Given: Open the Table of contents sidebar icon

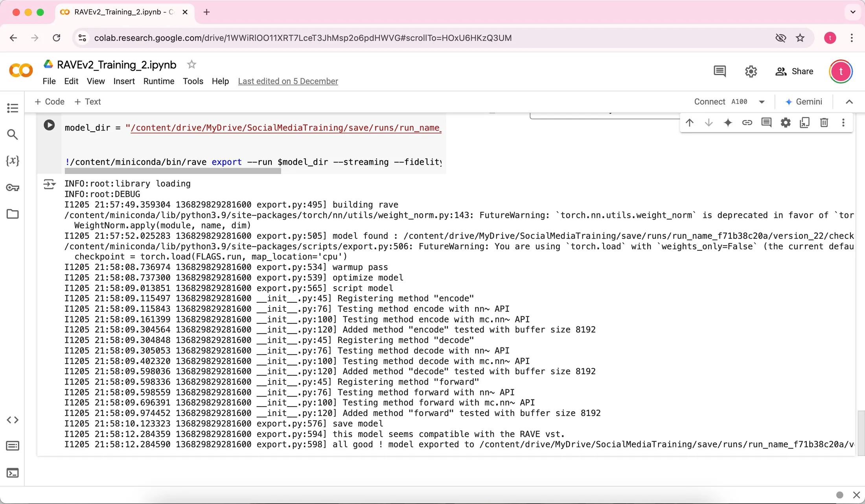Looking at the screenshot, I should pos(13,108).
